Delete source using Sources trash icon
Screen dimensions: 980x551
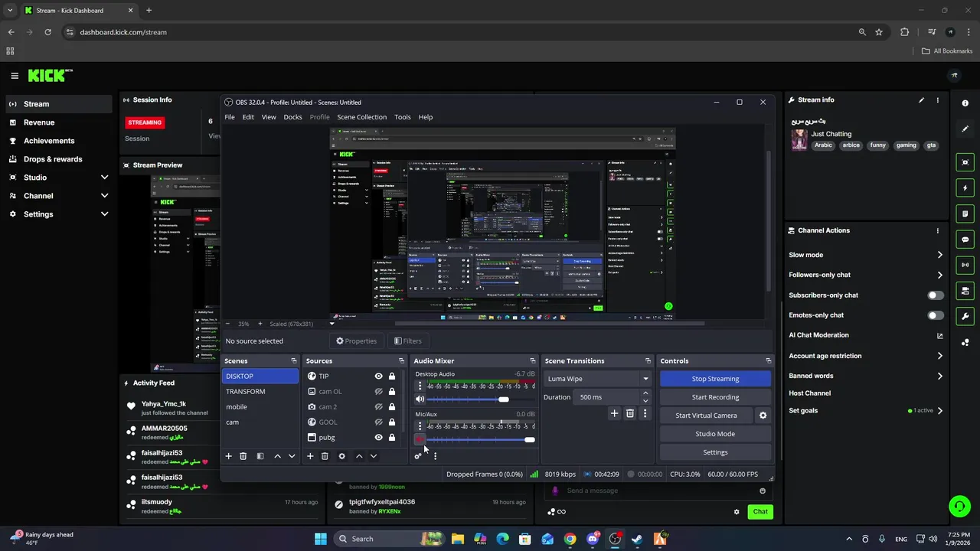pyautogui.click(x=325, y=456)
